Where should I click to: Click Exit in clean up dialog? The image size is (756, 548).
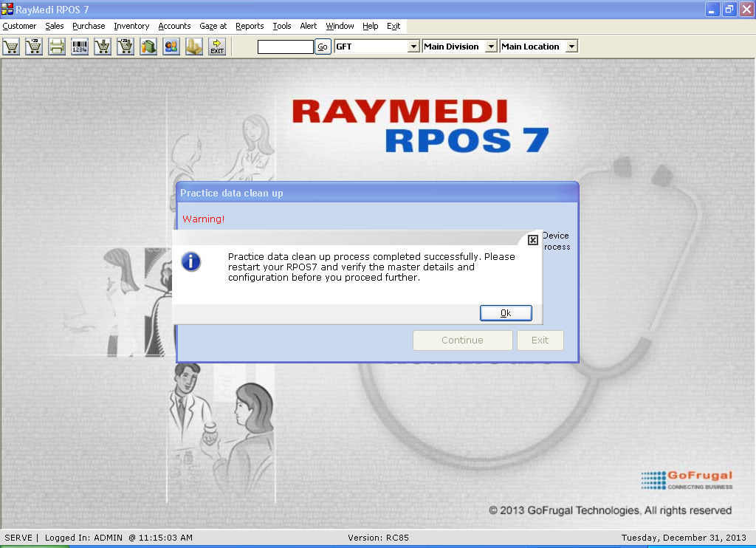pyautogui.click(x=540, y=340)
